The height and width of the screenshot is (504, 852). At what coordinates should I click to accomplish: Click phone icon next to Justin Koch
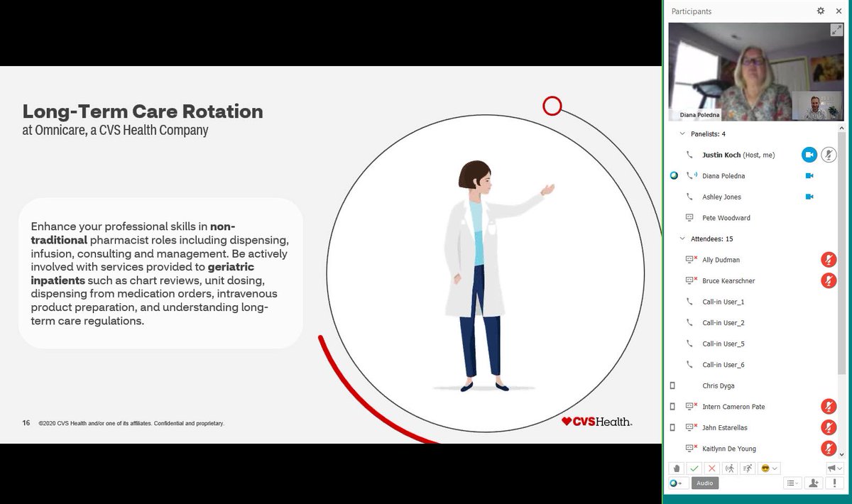click(689, 155)
